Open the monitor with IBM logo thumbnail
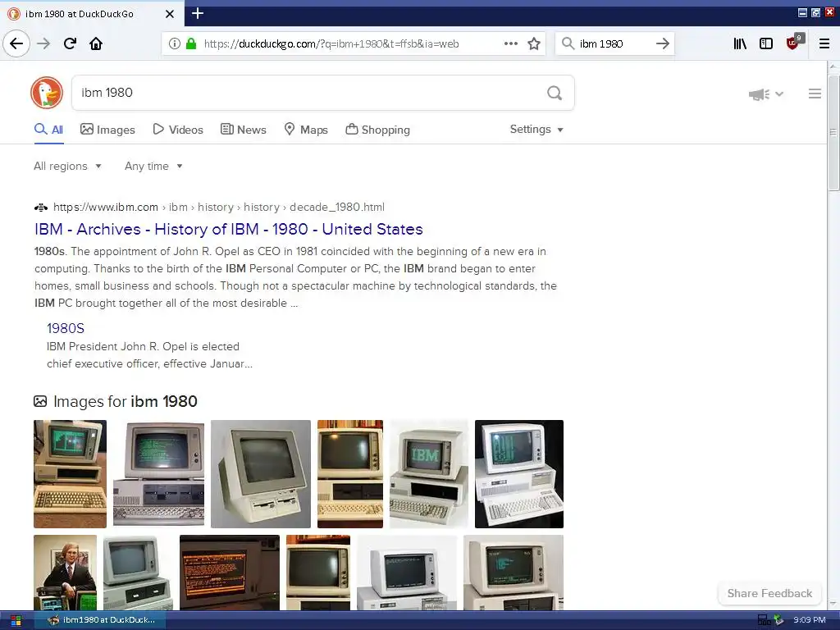Image resolution: width=840 pixels, height=630 pixels. (x=428, y=474)
